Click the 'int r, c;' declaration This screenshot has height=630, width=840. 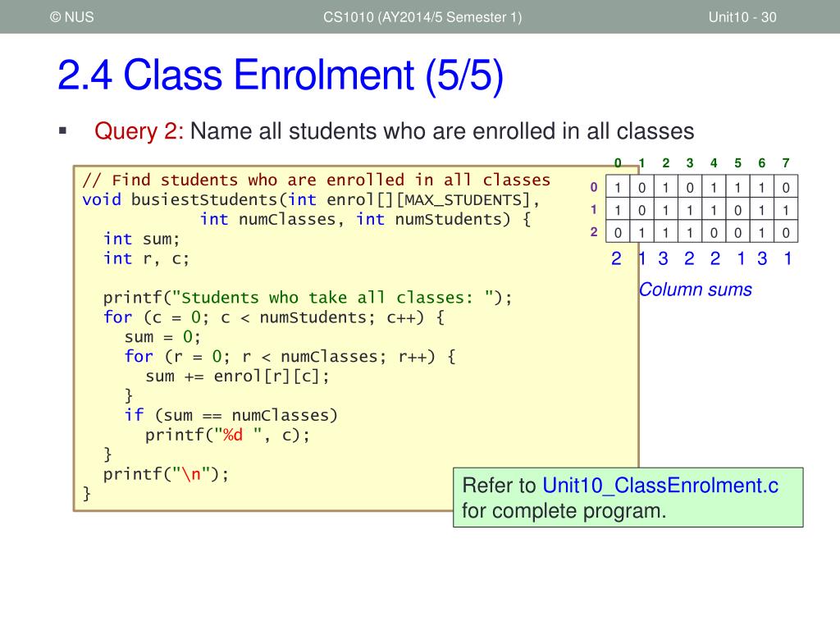click(146, 258)
